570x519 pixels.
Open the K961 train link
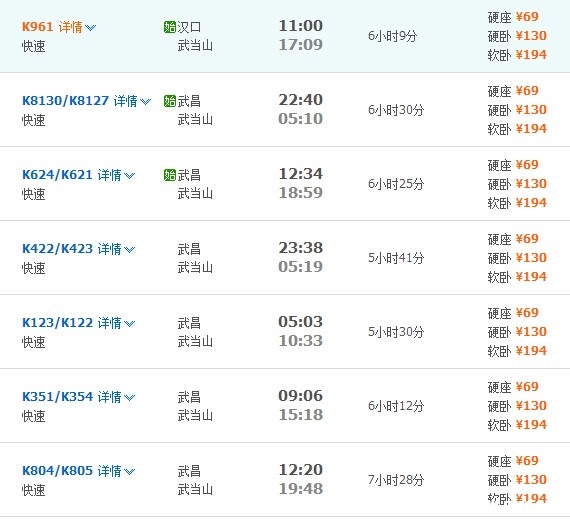coord(37,27)
